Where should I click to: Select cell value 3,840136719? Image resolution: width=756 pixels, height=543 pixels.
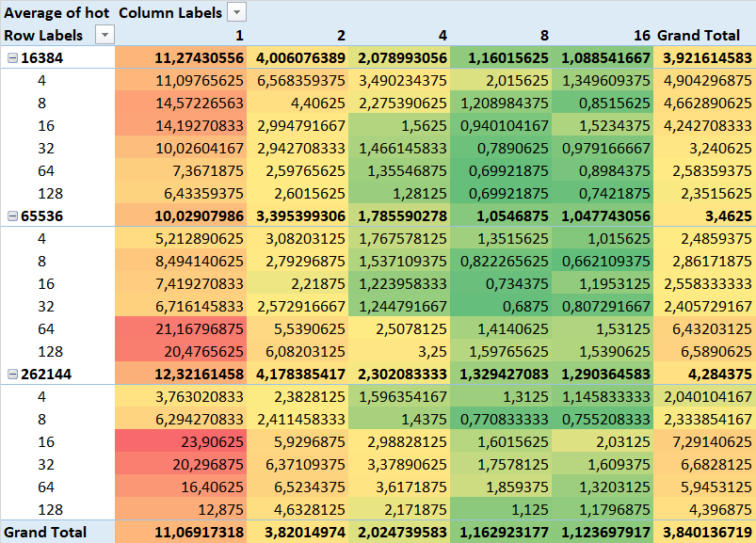[707, 532]
